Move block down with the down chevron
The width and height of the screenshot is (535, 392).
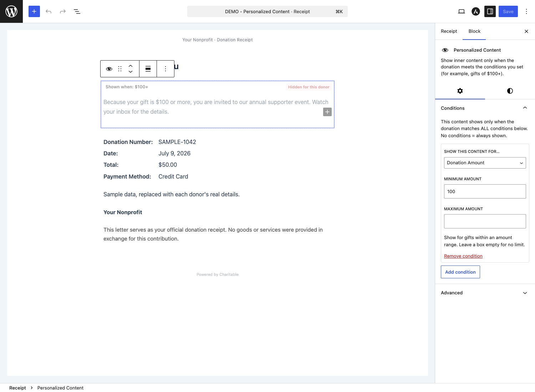pos(131,72)
